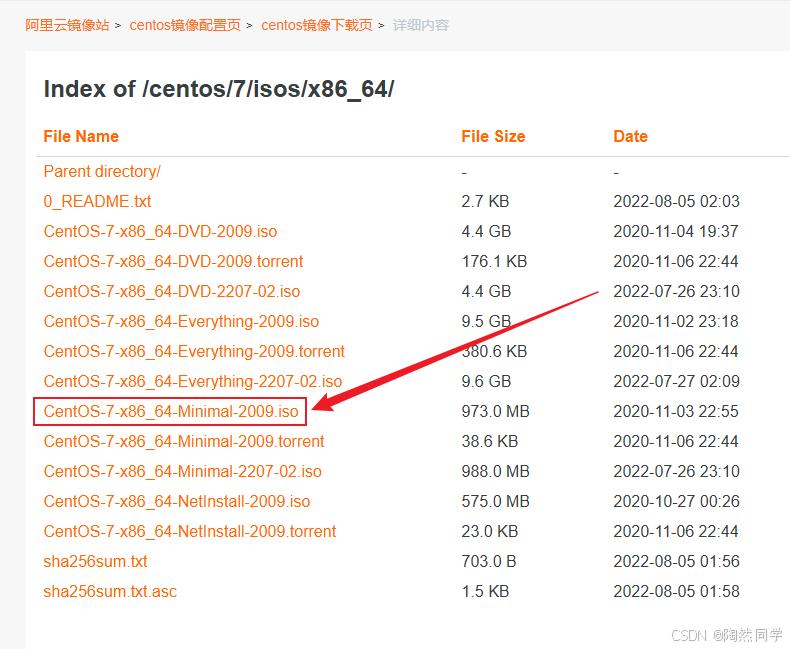Click the 176.1 KB file size
Viewport: 790px width, 649px height.
[494, 262]
